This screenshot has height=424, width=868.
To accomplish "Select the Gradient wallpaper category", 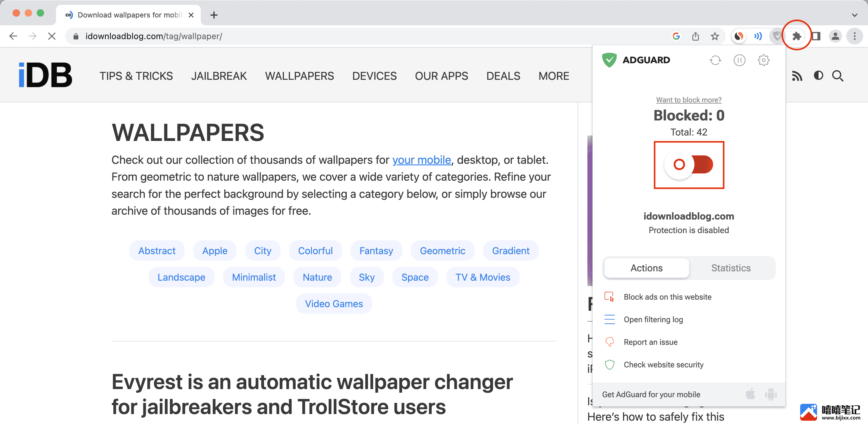I will (x=511, y=251).
